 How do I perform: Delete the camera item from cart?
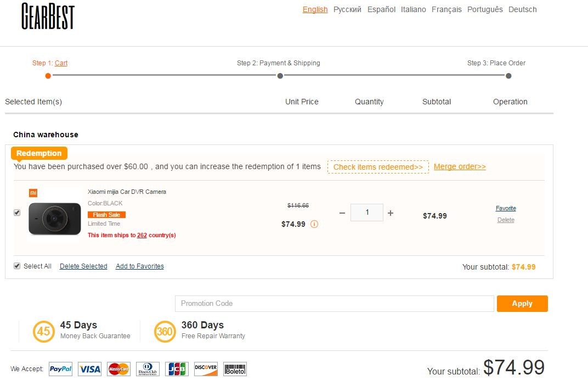(x=506, y=220)
